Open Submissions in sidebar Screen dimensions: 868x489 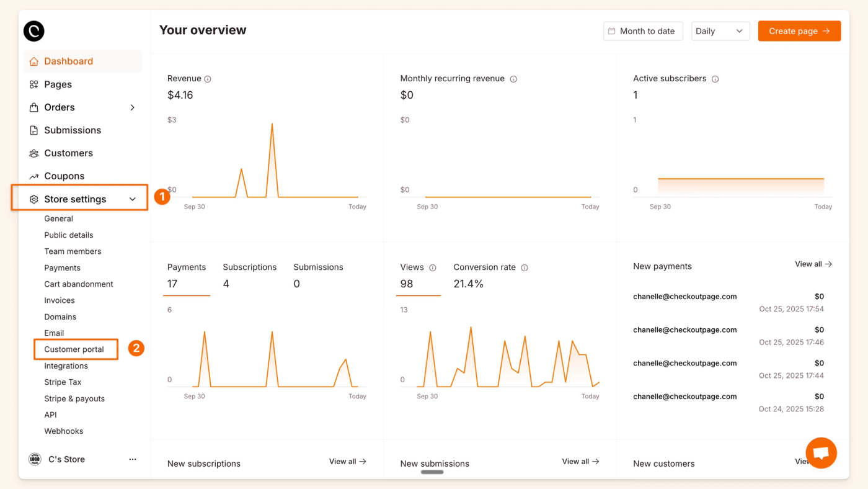(x=82, y=130)
